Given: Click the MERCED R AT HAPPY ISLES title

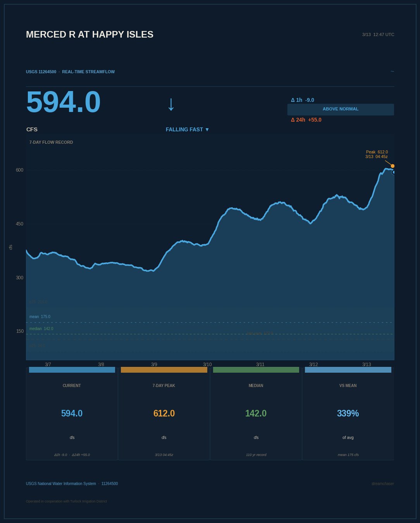Looking at the screenshot, I should click(x=90, y=34).
